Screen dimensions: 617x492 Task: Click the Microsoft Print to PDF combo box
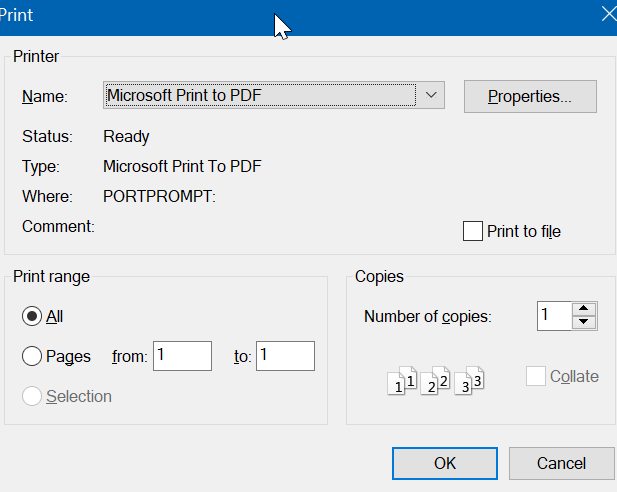click(260, 96)
